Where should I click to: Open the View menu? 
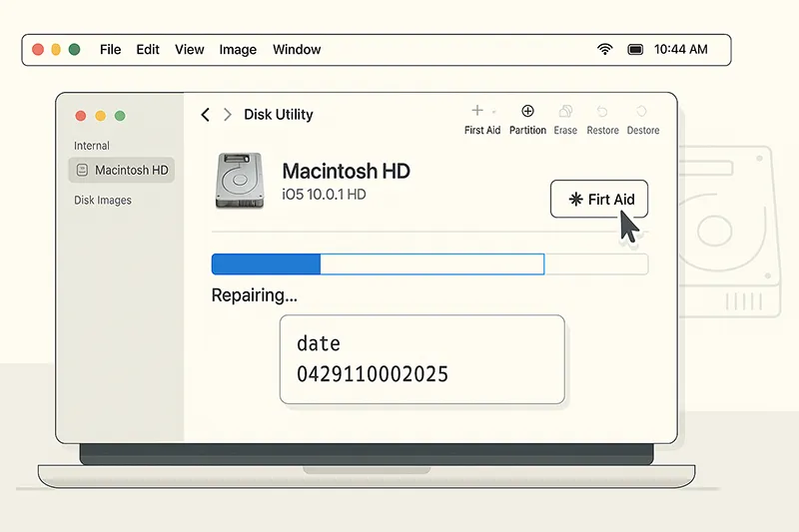coord(189,49)
